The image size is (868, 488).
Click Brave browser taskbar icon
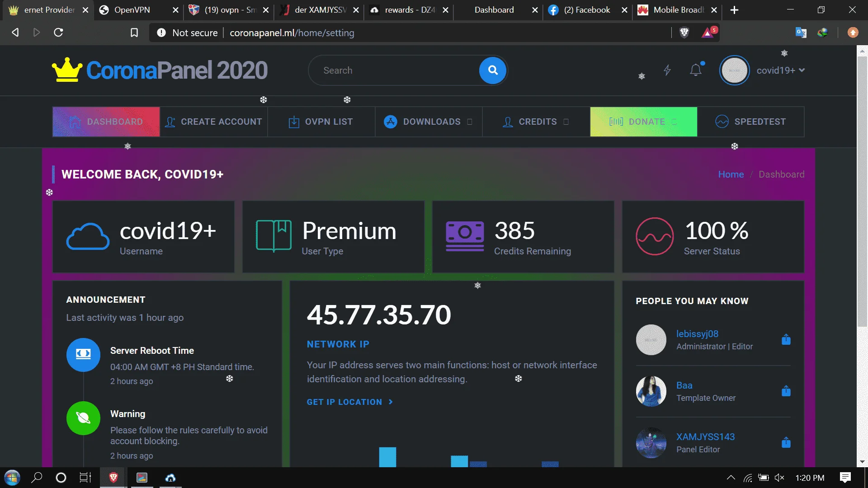tap(113, 478)
